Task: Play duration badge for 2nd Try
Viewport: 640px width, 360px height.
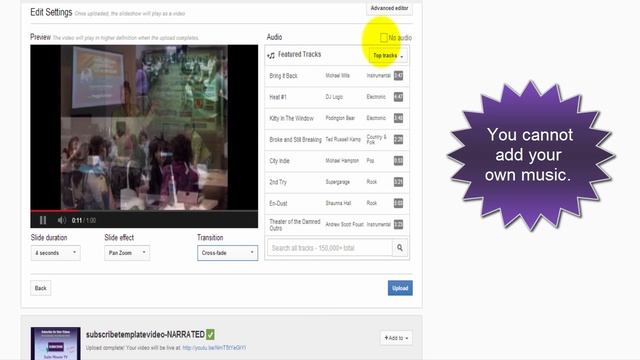Action: [398, 182]
